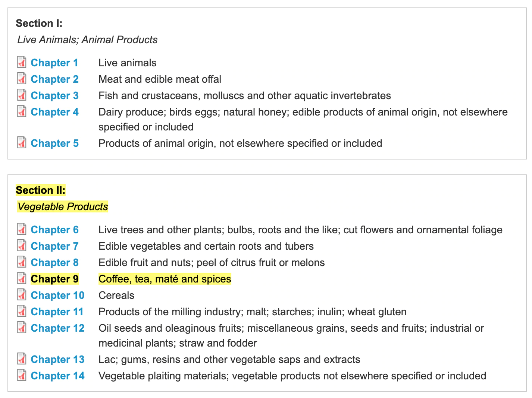
Task: Click the PDF icon beside Chapter 9
Action: [22, 278]
